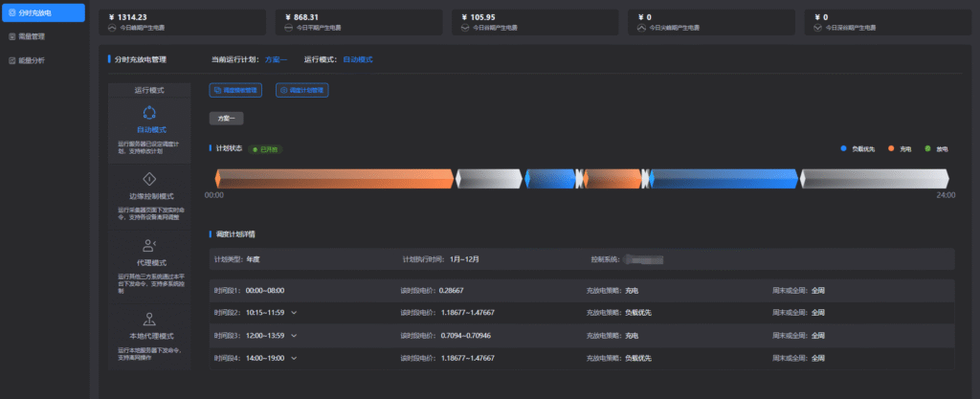Click the sharp-peak icon beside 今日尖峰期产生电费
This screenshot has width=980, height=399.
[x=641, y=29]
